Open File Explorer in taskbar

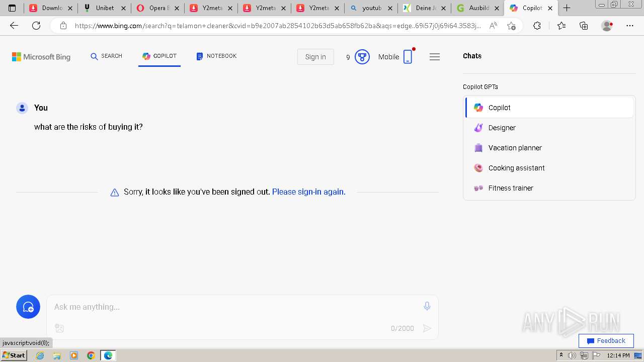point(57,355)
